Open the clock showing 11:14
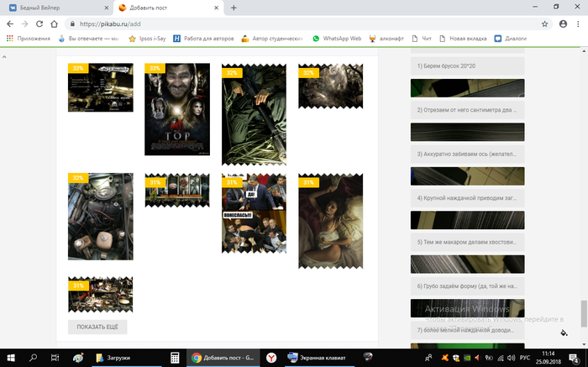The image size is (588, 367). [x=548, y=358]
